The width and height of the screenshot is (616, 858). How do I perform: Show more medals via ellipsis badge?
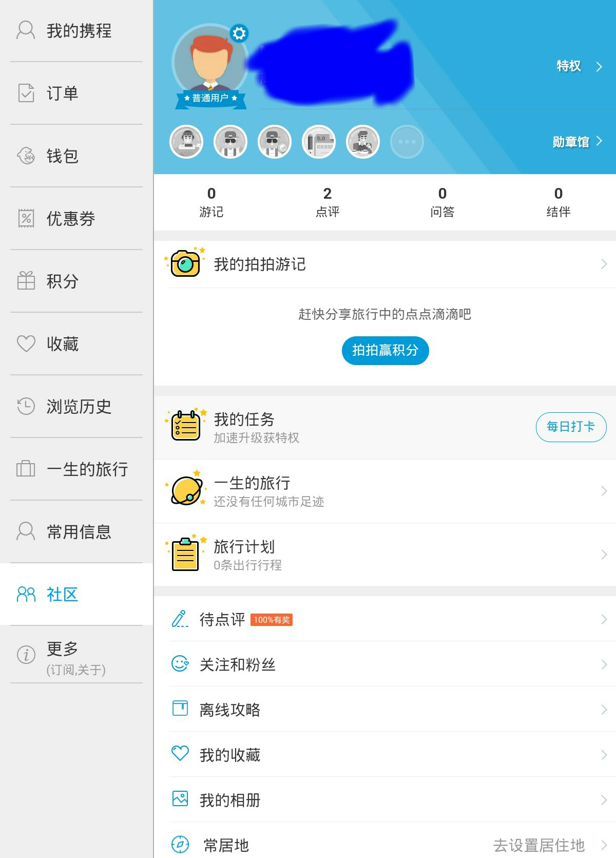[x=407, y=142]
